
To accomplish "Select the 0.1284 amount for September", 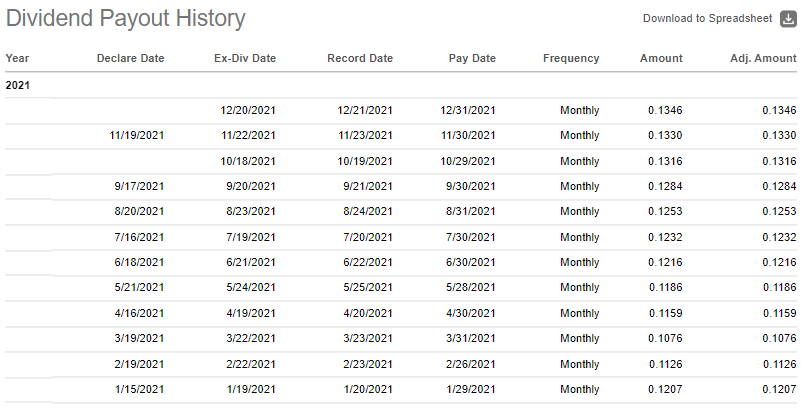I will coord(666,186).
